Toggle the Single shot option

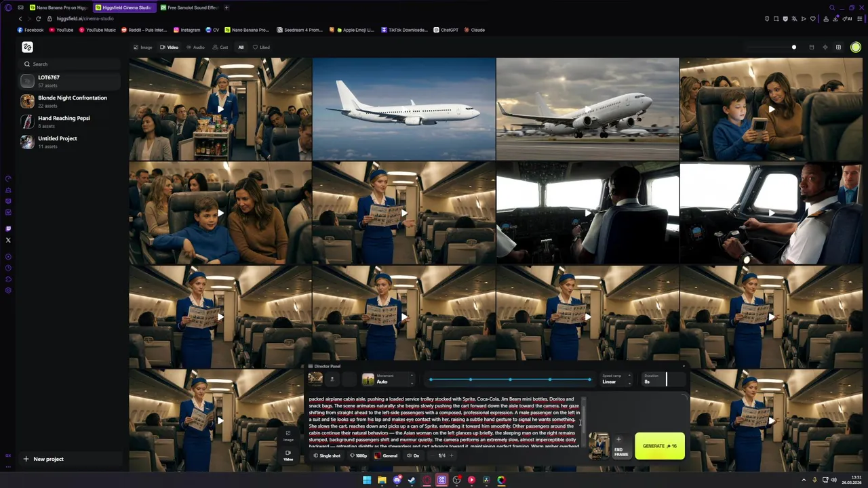click(x=327, y=455)
